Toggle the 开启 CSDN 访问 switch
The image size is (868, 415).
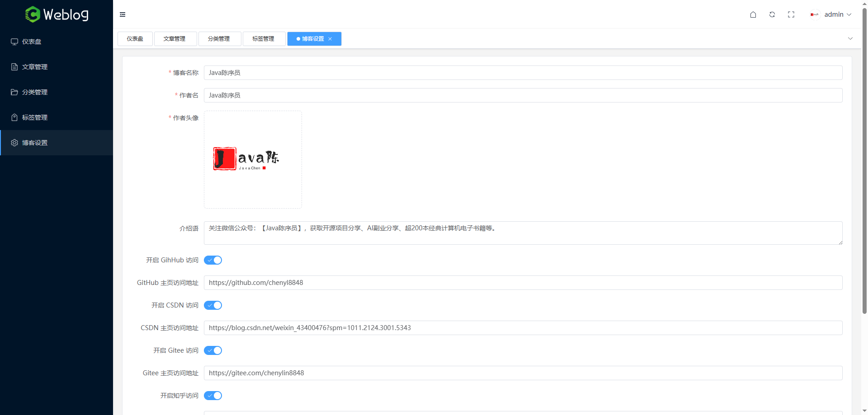click(213, 305)
